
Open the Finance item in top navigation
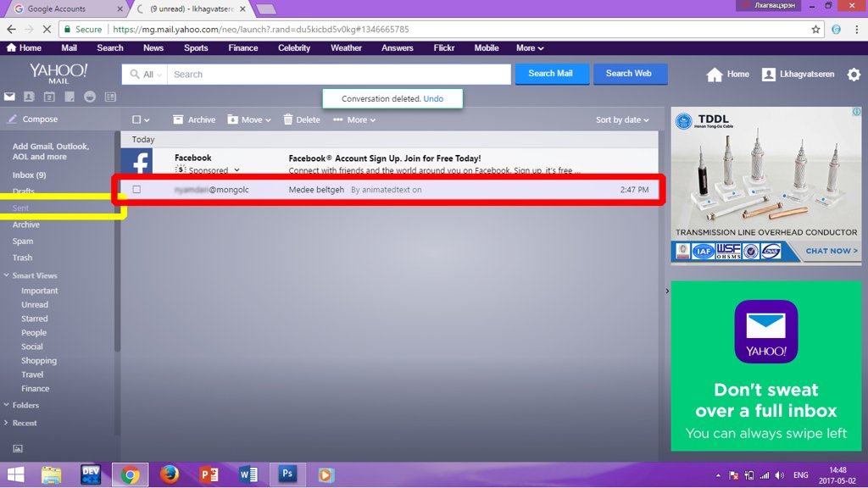click(242, 48)
